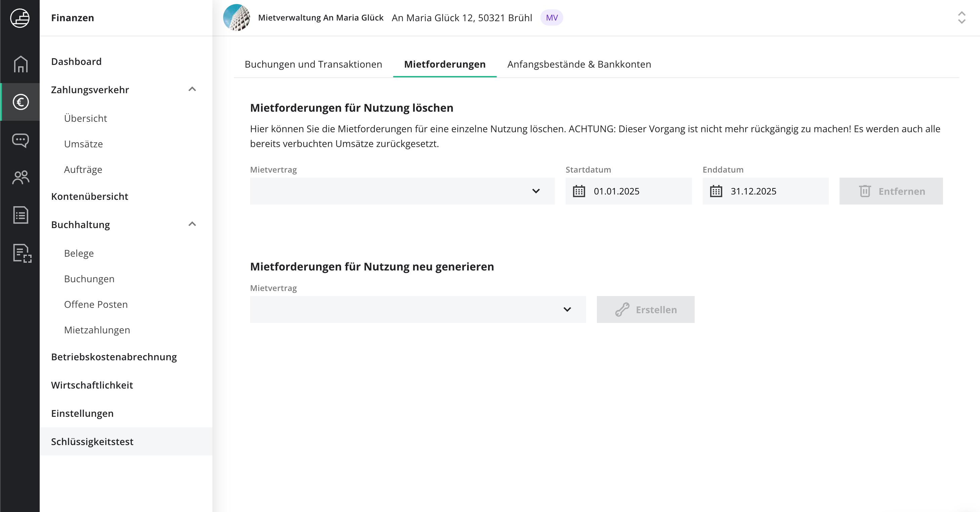980x512 pixels.
Task: Click the Entfernen button
Action: pyautogui.click(x=891, y=191)
